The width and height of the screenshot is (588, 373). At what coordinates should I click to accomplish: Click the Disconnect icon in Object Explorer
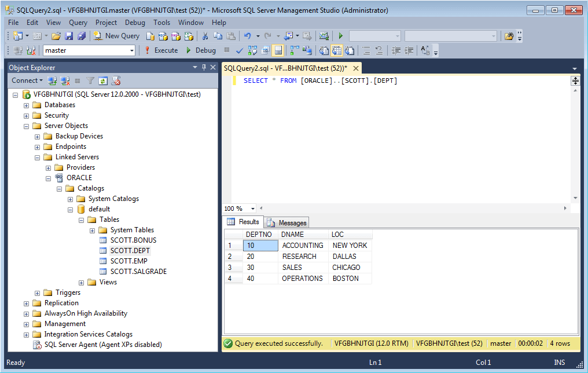pos(64,81)
